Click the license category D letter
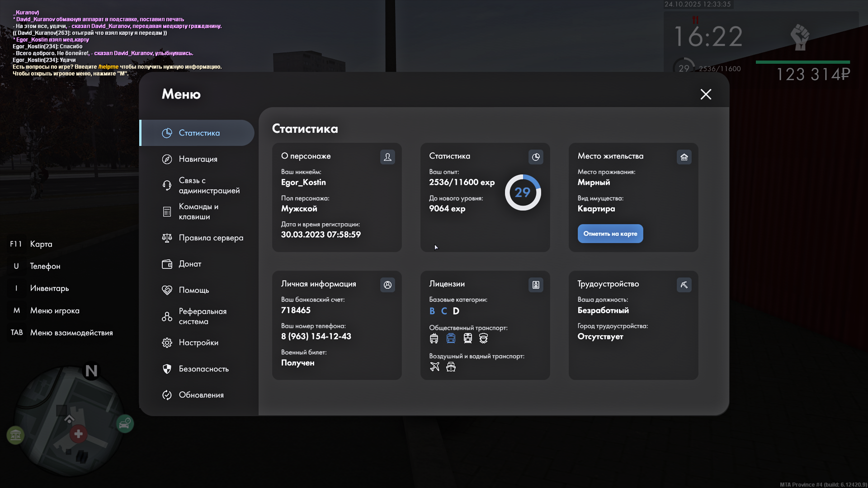The width and height of the screenshot is (868, 488). click(456, 311)
